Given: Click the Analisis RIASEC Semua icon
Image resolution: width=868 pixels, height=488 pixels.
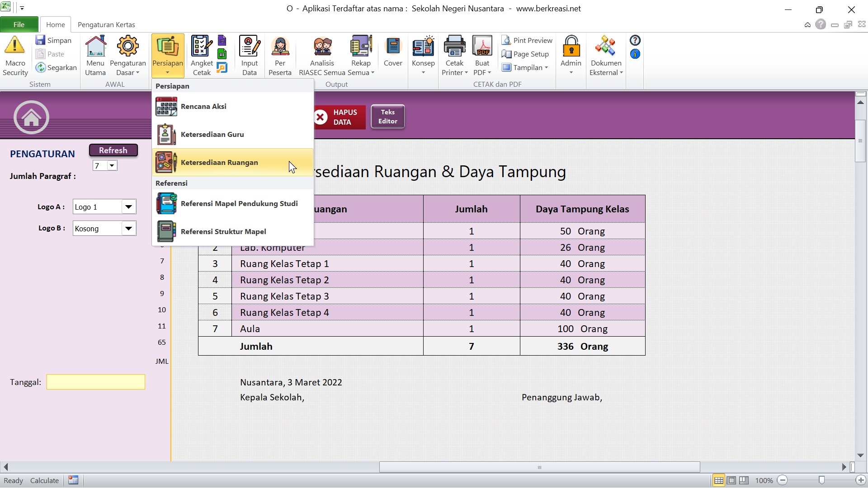Looking at the screenshot, I should (322, 46).
